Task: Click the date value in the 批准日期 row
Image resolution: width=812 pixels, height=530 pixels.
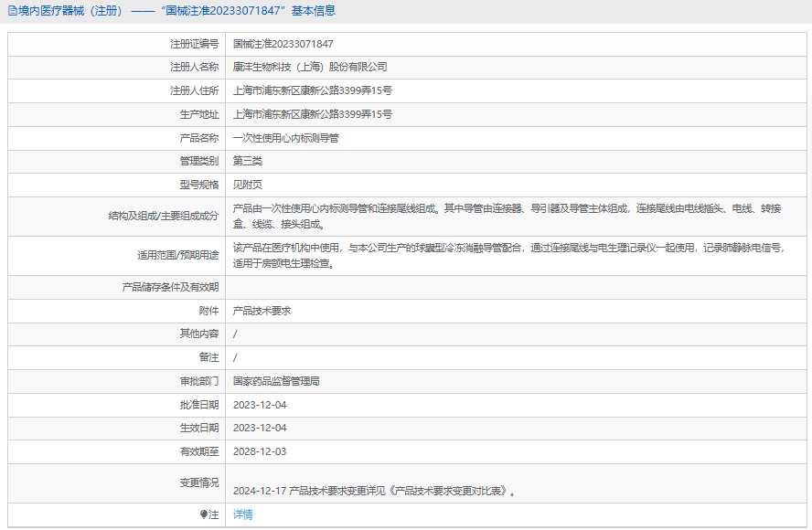Action: tap(260, 405)
